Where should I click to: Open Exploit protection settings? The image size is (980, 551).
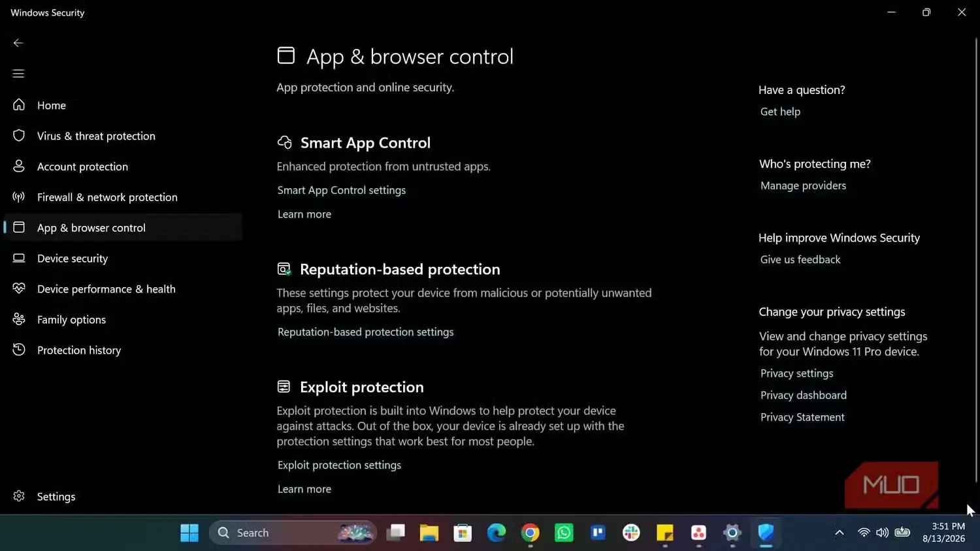[340, 465]
